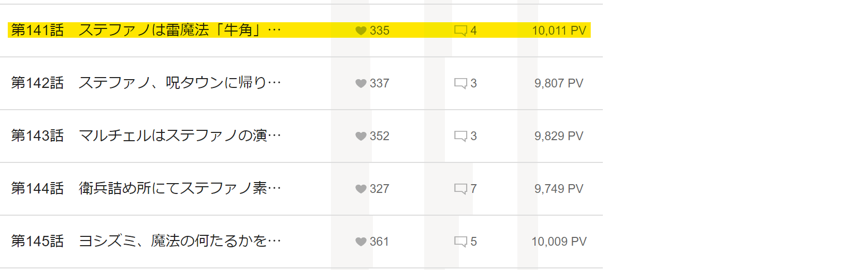
Task: Click the 9,749 PV view count
Action: [559, 189]
